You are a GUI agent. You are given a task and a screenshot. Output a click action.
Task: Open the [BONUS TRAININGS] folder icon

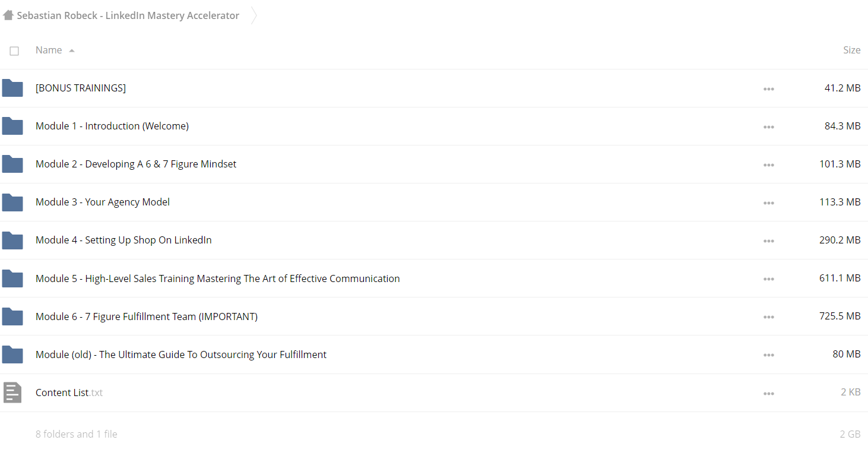click(12, 88)
